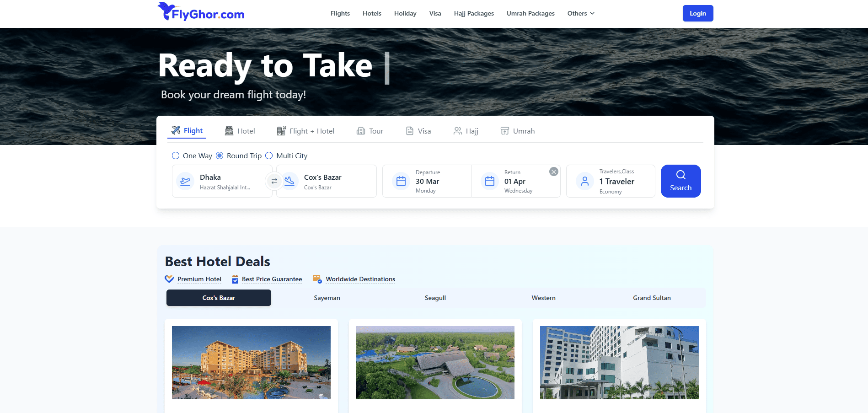The height and width of the screenshot is (413, 868).
Task: Swap origin and destination cities
Action: (274, 181)
